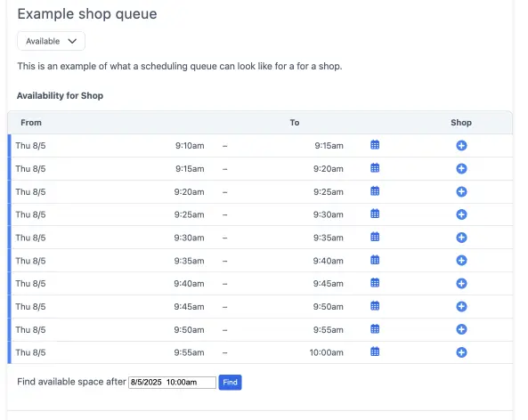Viewport: 528px width, 420px height.
Task: Add shop booking at 9:15am slot
Action: (461, 168)
